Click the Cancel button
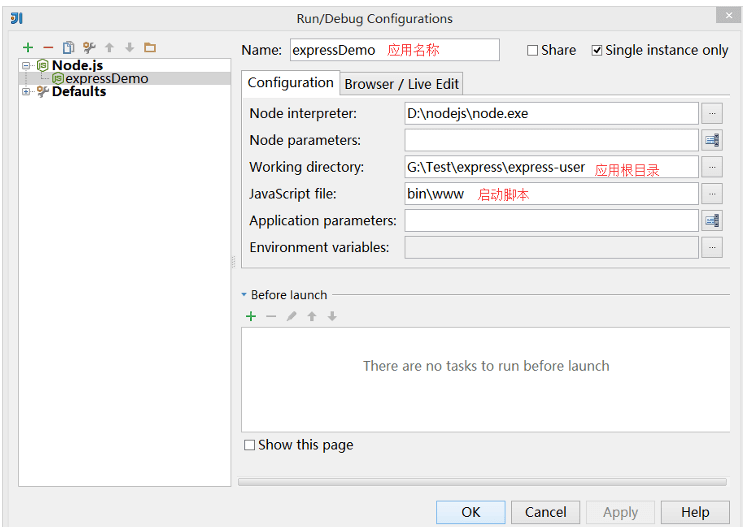743x527 pixels. 545,512
